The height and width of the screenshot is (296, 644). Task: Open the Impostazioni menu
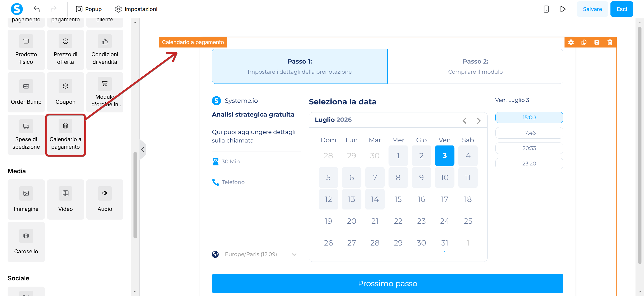click(136, 9)
